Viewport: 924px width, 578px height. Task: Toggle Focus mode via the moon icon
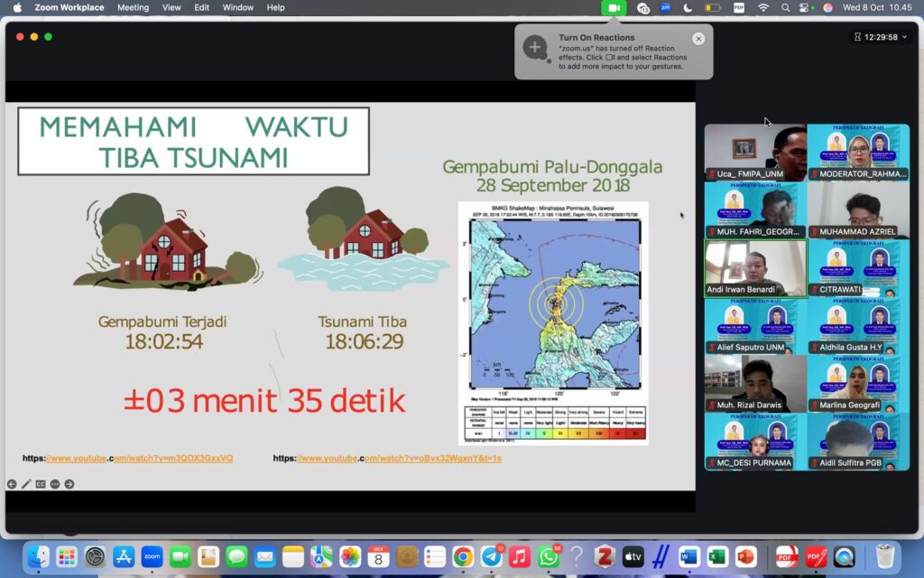[x=688, y=7]
